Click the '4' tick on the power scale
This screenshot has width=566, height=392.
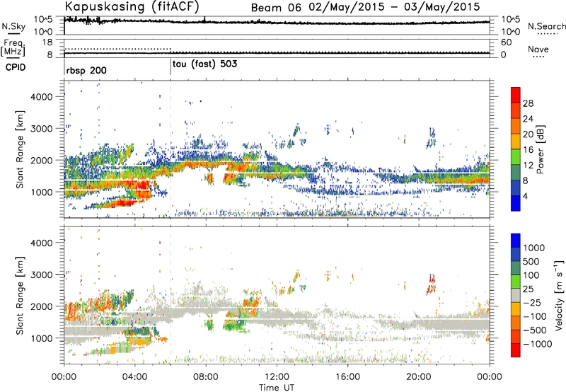pos(525,197)
